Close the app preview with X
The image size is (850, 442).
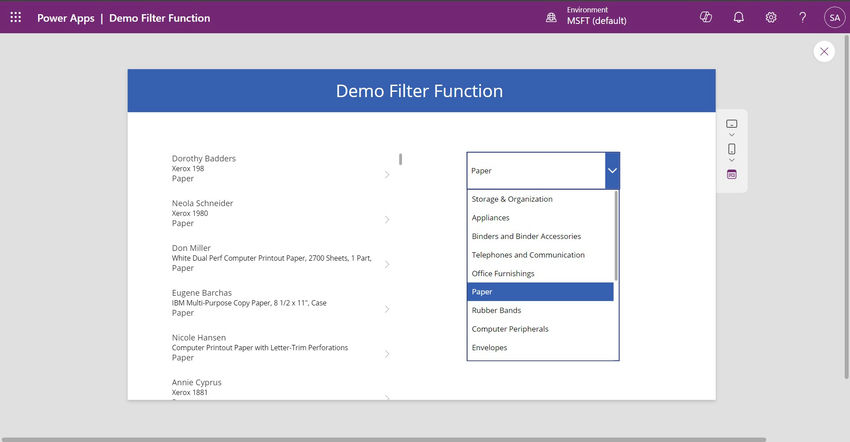824,52
